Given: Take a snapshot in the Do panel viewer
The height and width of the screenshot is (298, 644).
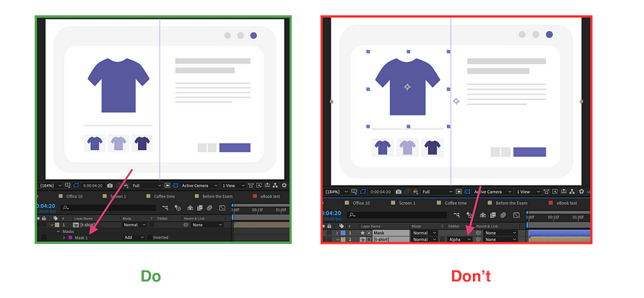Looking at the screenshot, I should point(110,185).
